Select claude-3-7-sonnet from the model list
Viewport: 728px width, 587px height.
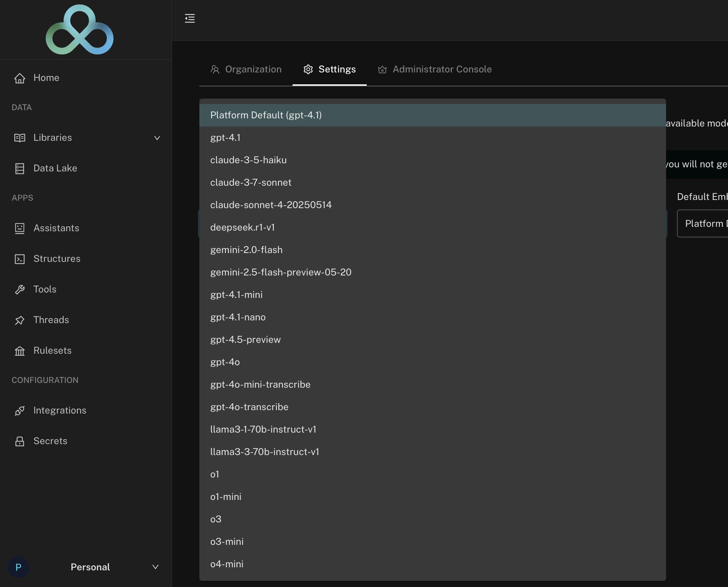251,183
